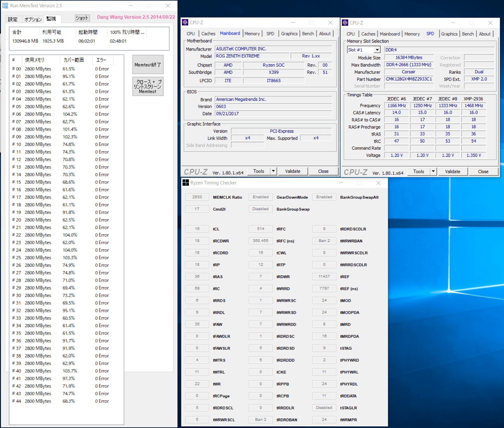This screenshot has height=428, width=504.
Task: Click Validate in SPD CPU-Z window
Action: point(453,171)
